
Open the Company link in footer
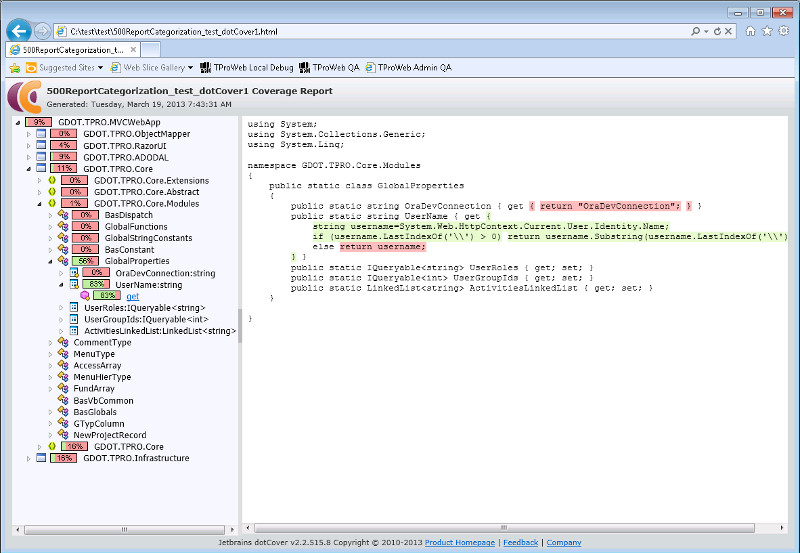(564, 542)
